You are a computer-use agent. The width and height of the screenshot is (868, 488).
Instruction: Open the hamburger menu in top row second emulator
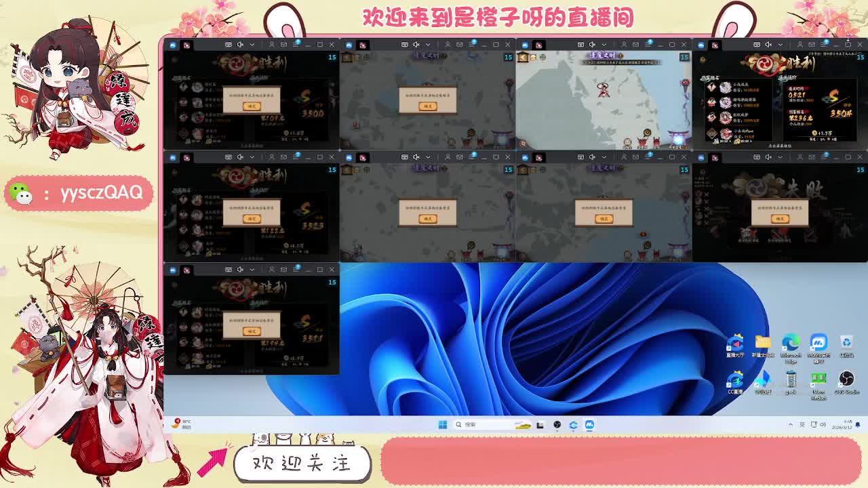pos(472,45)
